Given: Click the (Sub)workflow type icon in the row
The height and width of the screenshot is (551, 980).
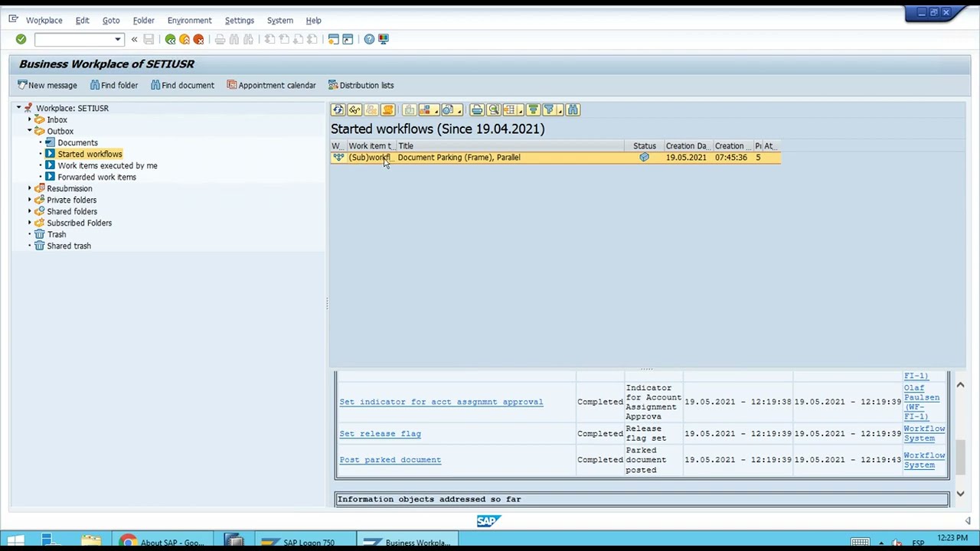Looking at the screenshot, I should (x=338, y=158).
